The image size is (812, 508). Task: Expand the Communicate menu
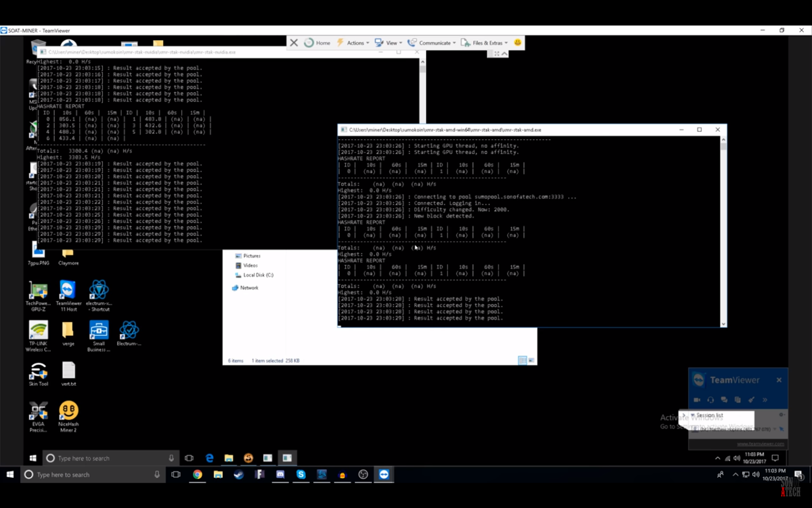coord(432,43)
